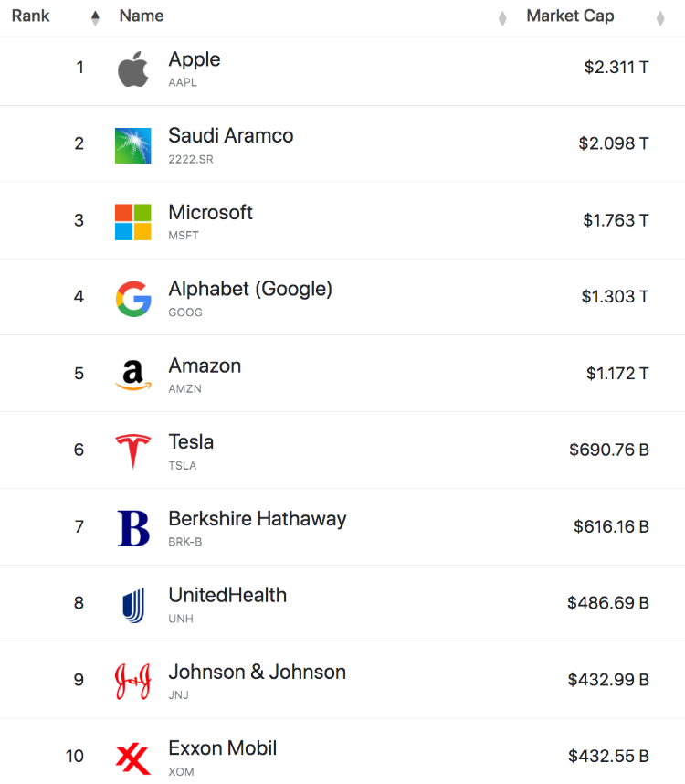Click the Apple logo icon
The width and height of the screenshot is (685, 784).
[133, 69]
